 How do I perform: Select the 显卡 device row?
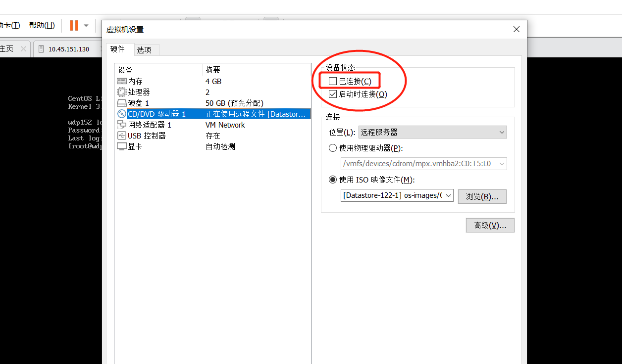pyautogui.click(x=213, y=146)
